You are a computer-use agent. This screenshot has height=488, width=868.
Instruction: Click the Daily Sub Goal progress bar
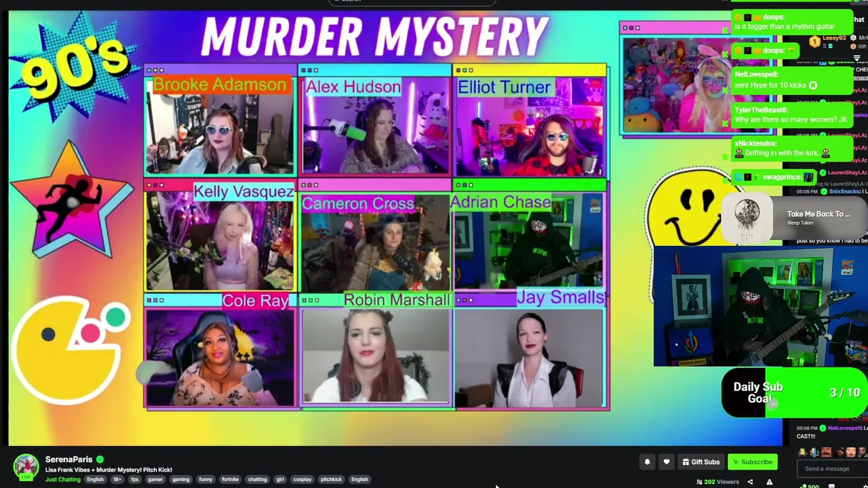point(794,392)
